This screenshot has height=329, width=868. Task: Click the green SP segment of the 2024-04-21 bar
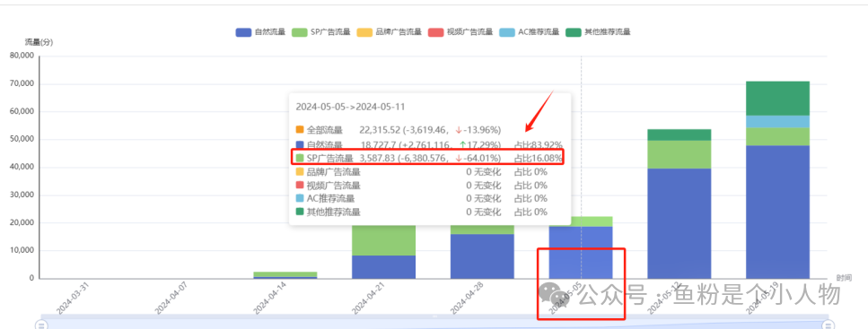pyautogui.click(x=383, y=240)
